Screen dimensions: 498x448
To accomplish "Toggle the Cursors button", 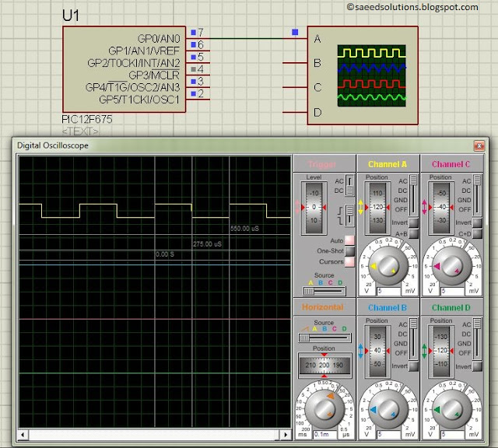I will (x=349, y=262).
